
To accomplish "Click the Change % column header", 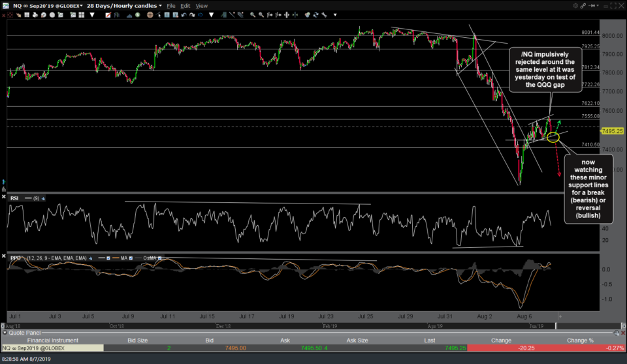I will (580, 341).
